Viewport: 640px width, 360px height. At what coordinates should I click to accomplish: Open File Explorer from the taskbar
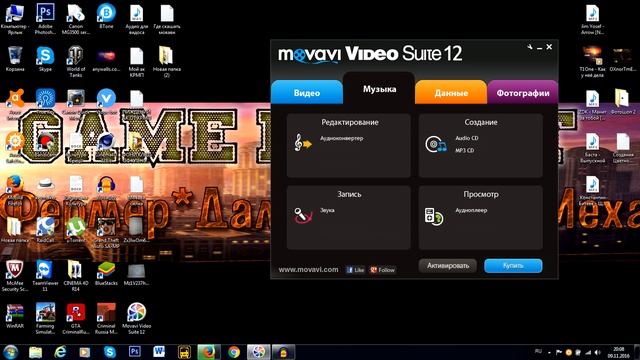tap(36, 351)
